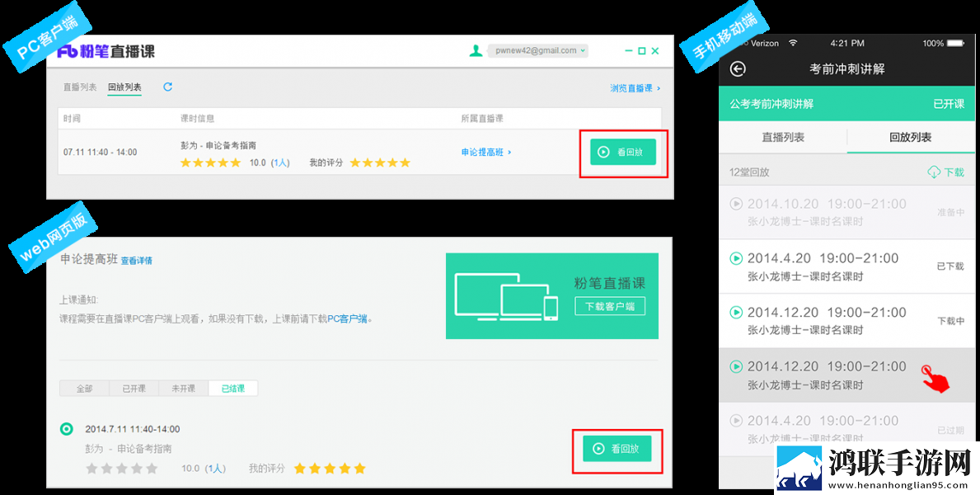Maximize the PC client window
The height and width of the screenshot is (495, 980).
coord(641,51)
